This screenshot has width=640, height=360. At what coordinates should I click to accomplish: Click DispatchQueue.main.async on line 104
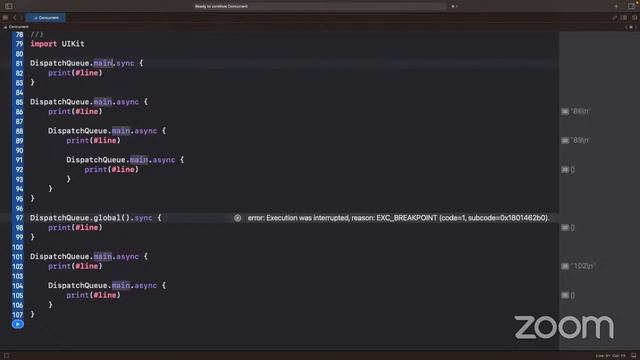point(102,285)
